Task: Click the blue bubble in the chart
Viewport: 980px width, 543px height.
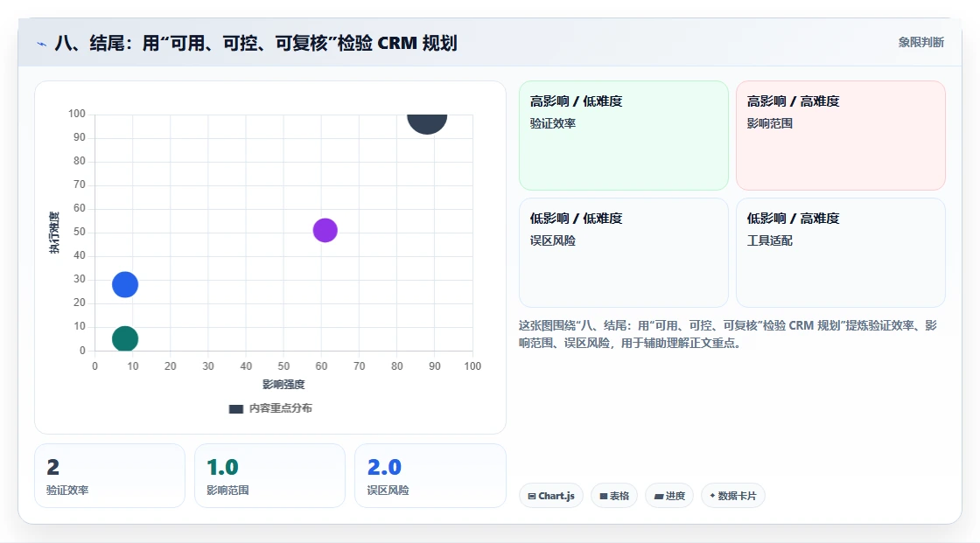Action: (x=125, y=284)
